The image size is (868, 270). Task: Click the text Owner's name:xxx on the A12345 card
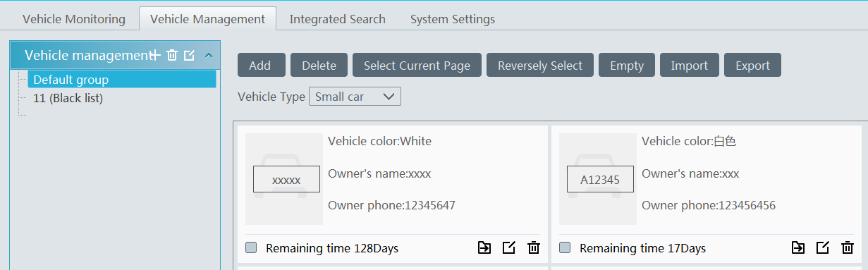click(690, 173)
